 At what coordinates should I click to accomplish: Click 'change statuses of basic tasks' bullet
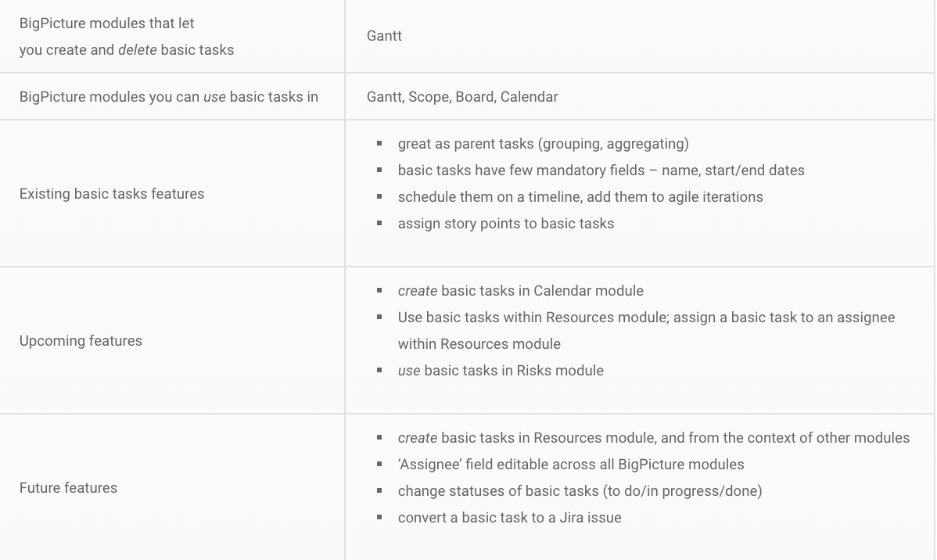(580, 490)
